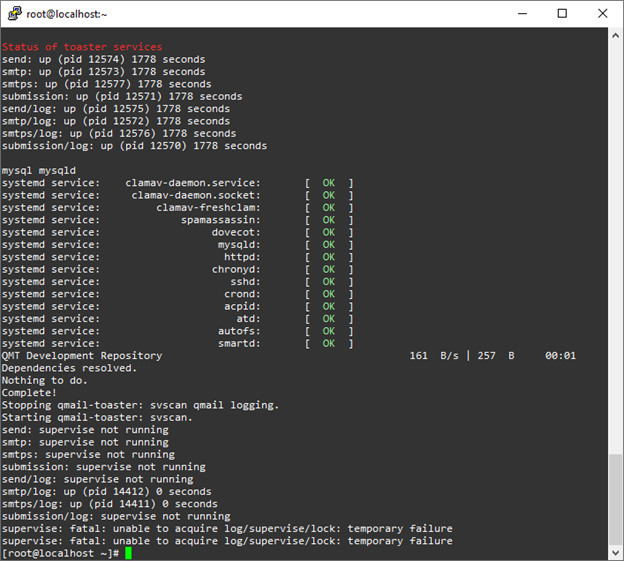Click the 'send/log: up (pid 12575)' line
This screenshot has width=624, height=561.
[x=116, y=109]
